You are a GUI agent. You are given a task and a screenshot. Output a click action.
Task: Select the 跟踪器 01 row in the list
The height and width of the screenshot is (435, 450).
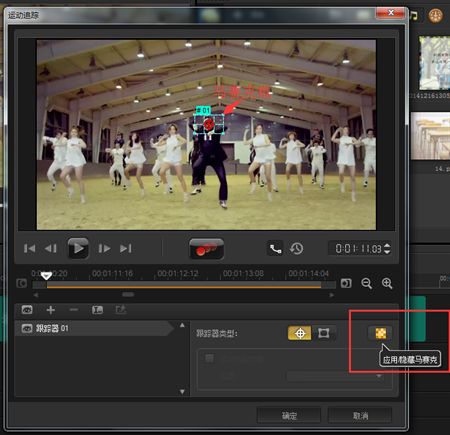94,328
